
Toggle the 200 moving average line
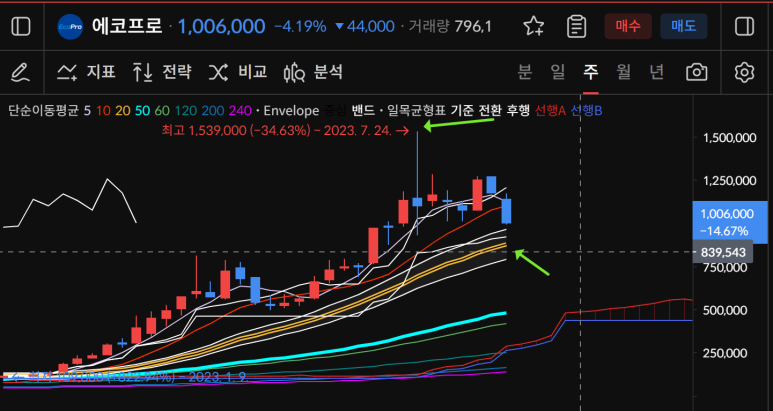pyautogui.click(x=212, y=111)
